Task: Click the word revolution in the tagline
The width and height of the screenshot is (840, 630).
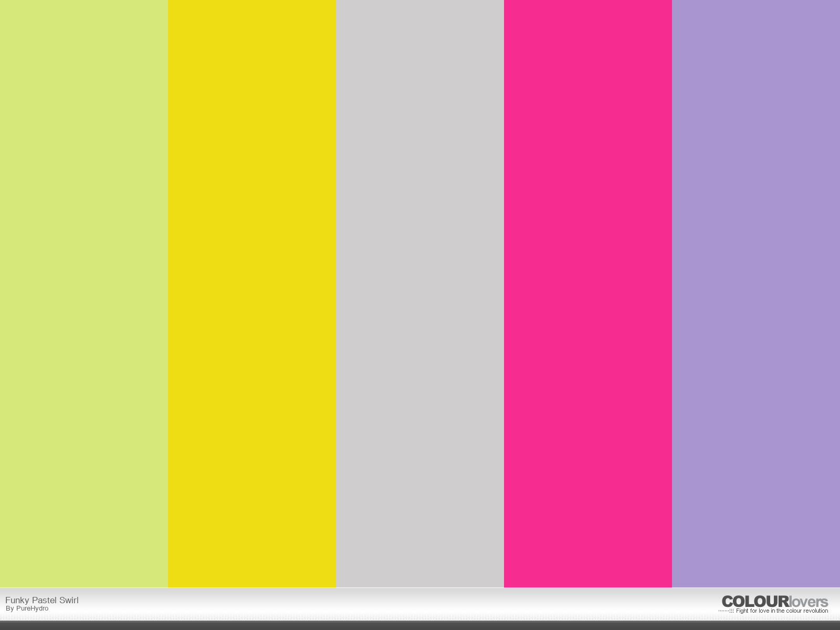Action: [814, 611]
